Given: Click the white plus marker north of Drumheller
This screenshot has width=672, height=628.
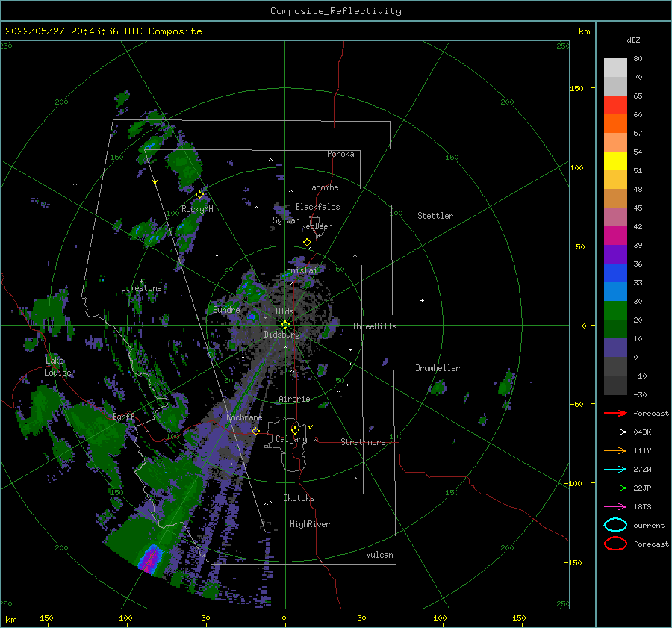Looking at the screenshot, I should pos(422,300).
